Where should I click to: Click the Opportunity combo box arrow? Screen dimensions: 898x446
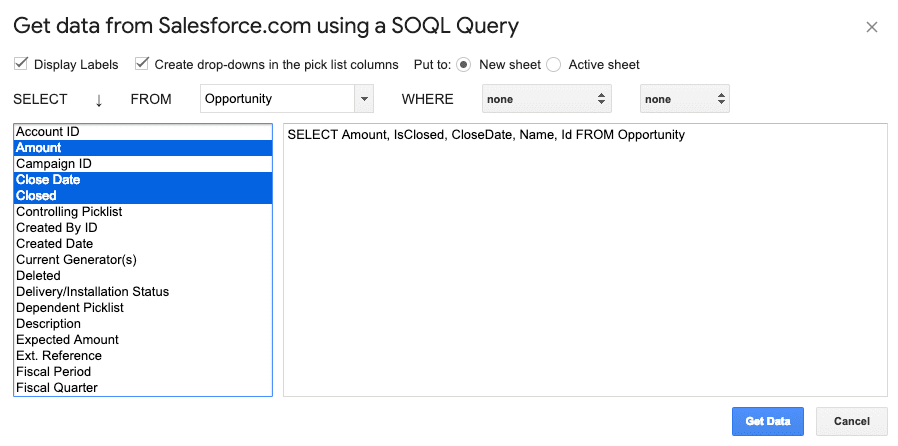[x=364, y=99]
